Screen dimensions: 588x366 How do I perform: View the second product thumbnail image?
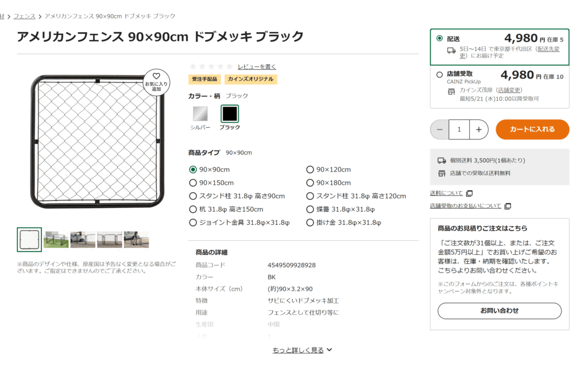coord(56,240)
